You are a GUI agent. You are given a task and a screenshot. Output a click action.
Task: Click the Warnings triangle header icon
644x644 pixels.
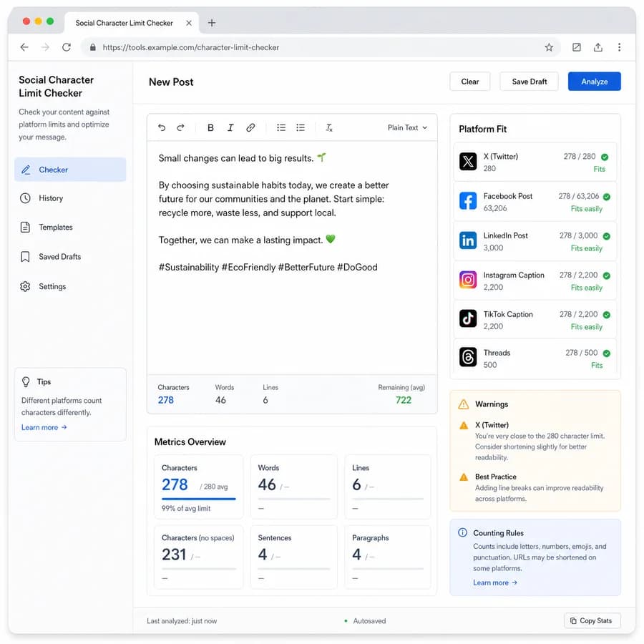(463, 404)
